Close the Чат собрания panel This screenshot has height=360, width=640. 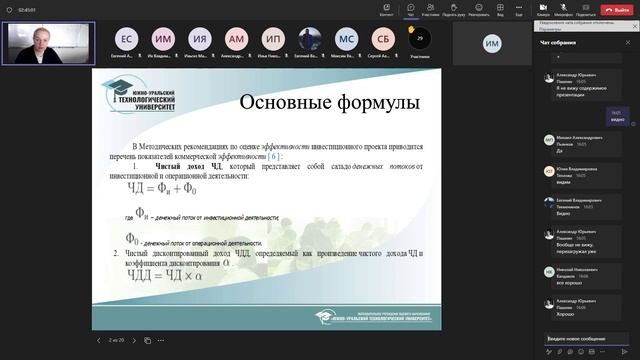(628, 42)
